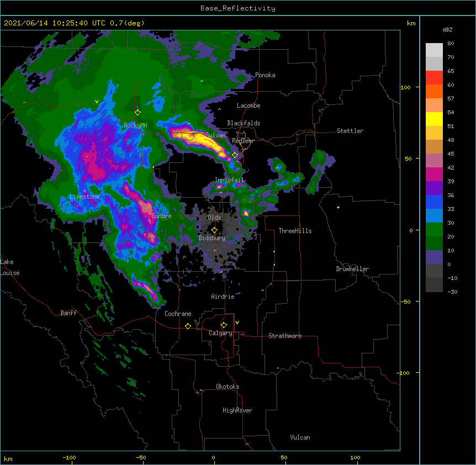Select the RedDeer label
The image size is (476, 465).
point(243,141)
